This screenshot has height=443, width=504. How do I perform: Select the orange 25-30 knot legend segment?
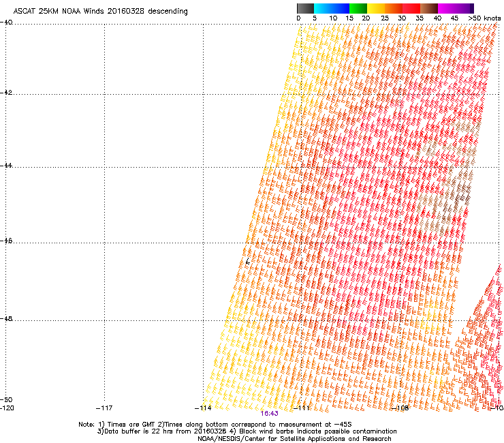point(394,8)
